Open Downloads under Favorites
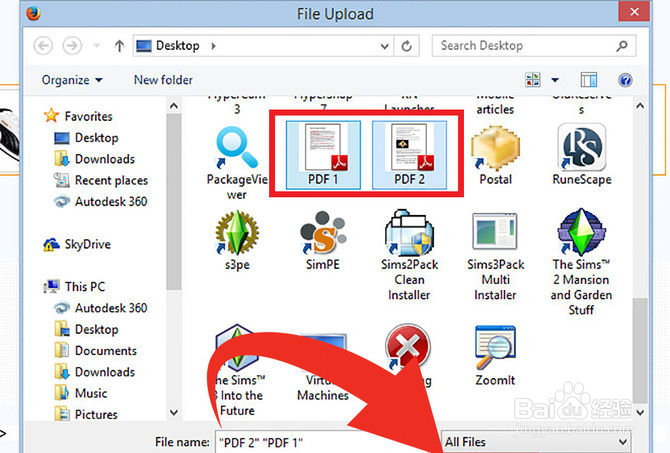 (x=94, y=159)
